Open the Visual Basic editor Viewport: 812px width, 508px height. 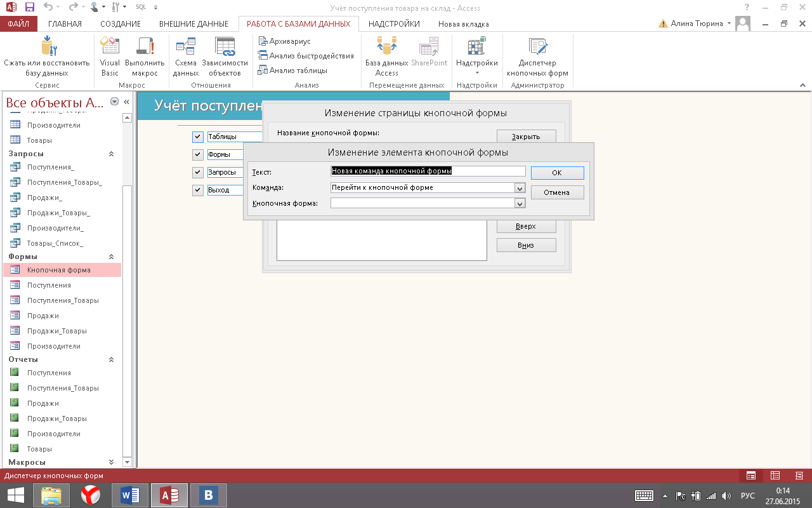click(x=110, y=57)
